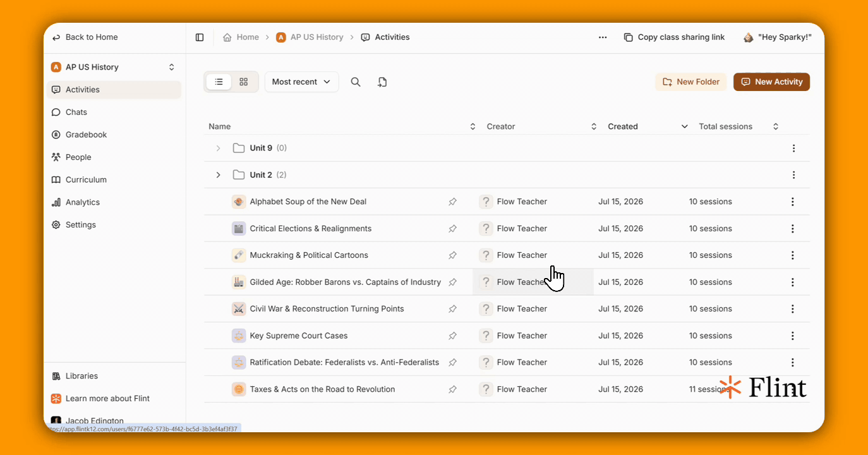The image size is (868, 455).
Task: Click the Taxes & Acts thumbnail icon
Action: [239, 389]
